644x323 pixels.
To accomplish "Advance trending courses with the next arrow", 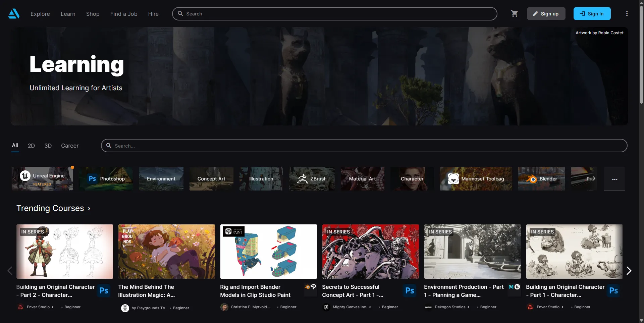I will 629,271.
